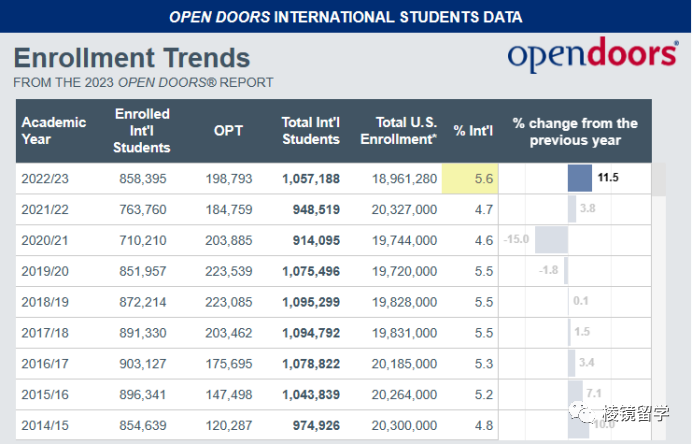Screen dimensions: 692x444
Task: Click OPT value 120,287
Action: (x=229, y=425)
